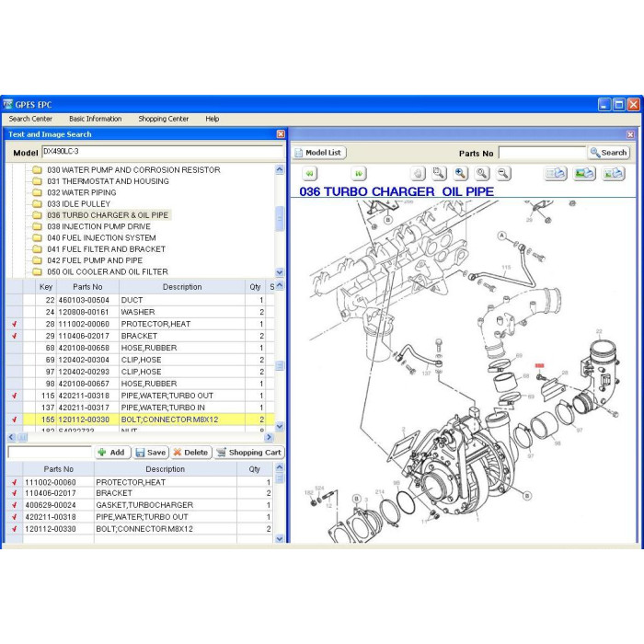Image resolution: width=644 pixels, height=644 pixels.
Task: Click the Add button
Action: [112, 453]
